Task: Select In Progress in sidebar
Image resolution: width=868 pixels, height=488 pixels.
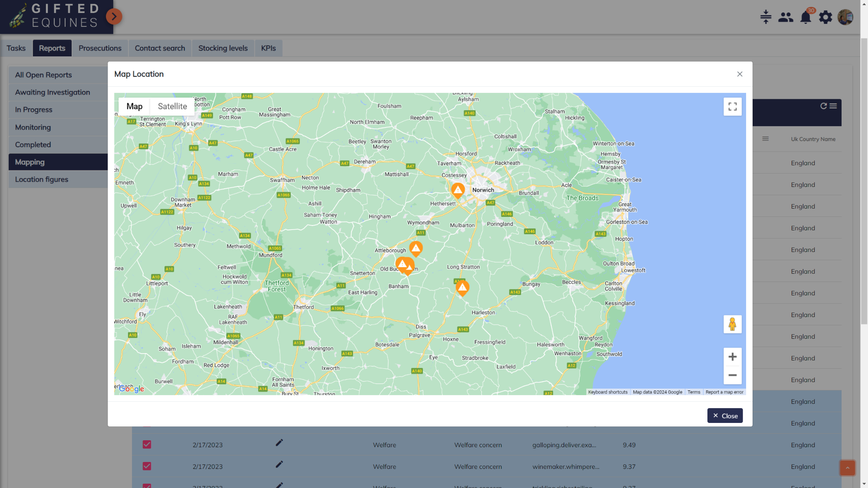Action: tap(58, 110)
